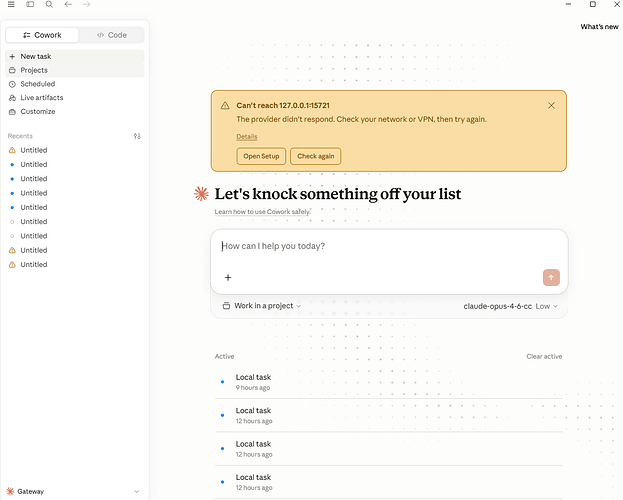Image resolution: width=623 pixels, height=500 pixels.
Task: Click the Open Setup button
Action: [x=261, y=156]
